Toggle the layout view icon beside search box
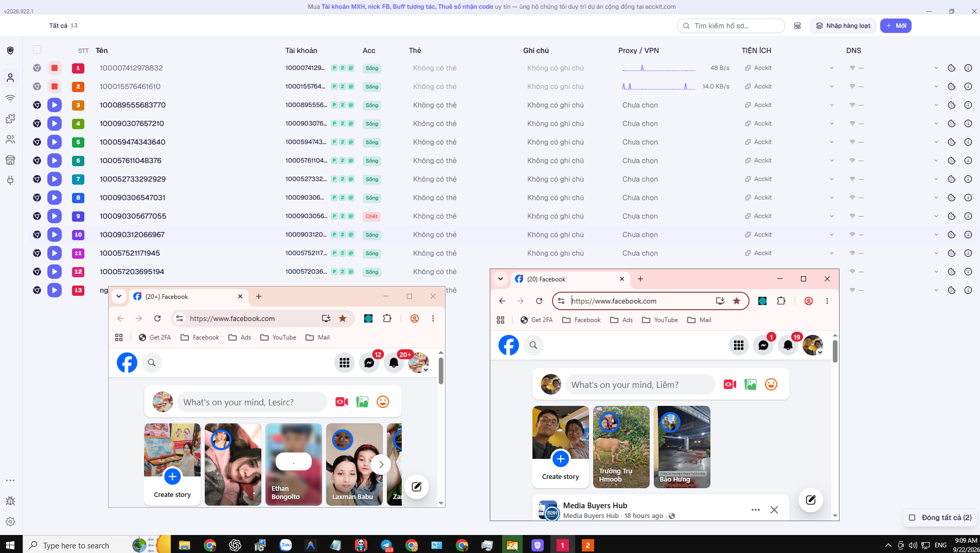 (x=797, y=26)
